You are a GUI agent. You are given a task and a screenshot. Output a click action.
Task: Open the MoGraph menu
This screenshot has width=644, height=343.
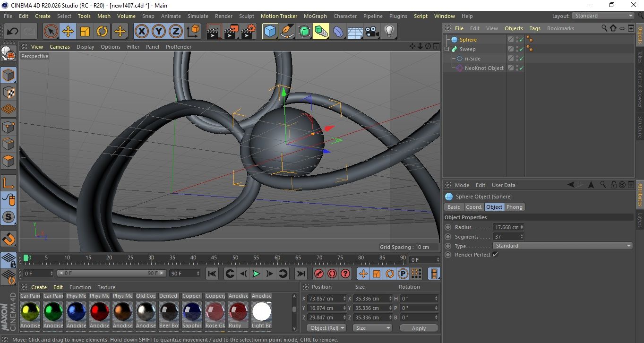[315, 16]
